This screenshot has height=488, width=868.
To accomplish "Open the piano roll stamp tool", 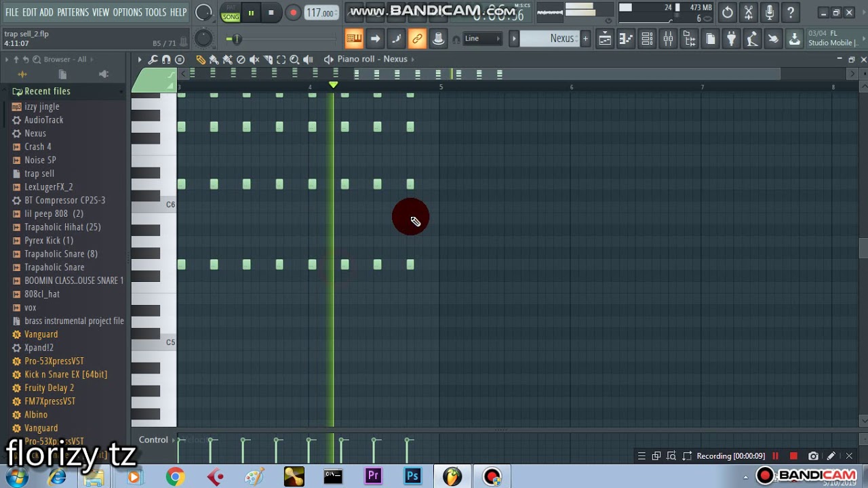I will tap(180, 60).
